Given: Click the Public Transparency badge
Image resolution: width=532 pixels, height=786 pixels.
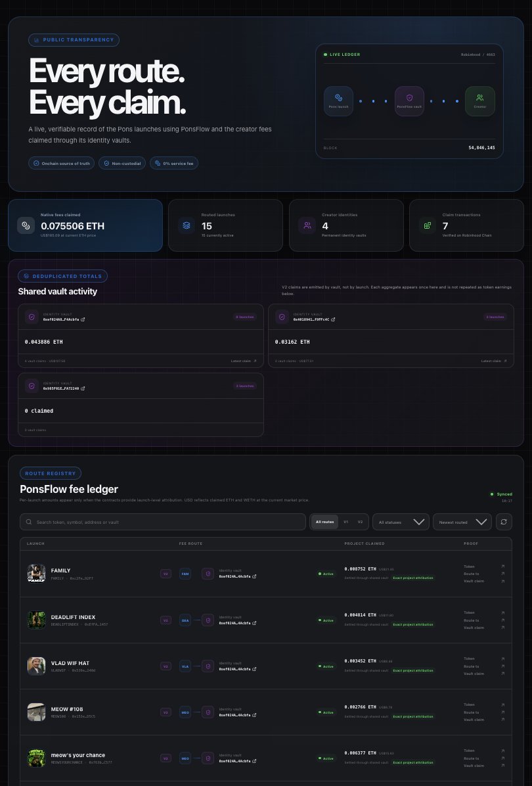Looking at the screenshot, I should click(x=74, y=40).
